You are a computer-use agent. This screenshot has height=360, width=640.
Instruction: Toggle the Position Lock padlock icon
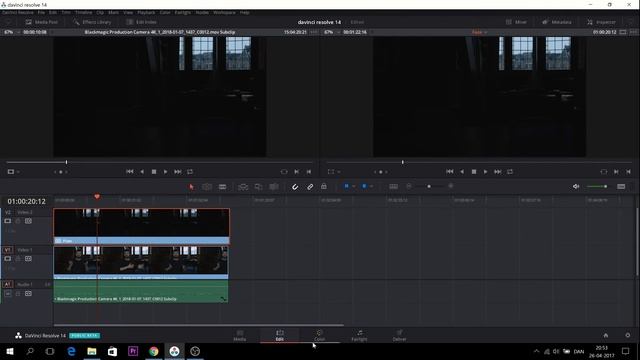(x=324, y=186)
